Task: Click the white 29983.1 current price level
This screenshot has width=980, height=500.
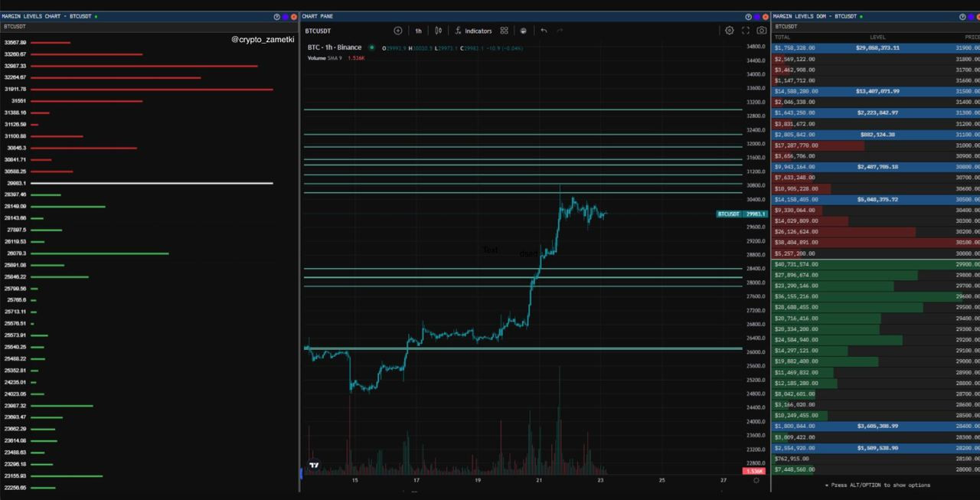Action: click(x=152, y=183)
